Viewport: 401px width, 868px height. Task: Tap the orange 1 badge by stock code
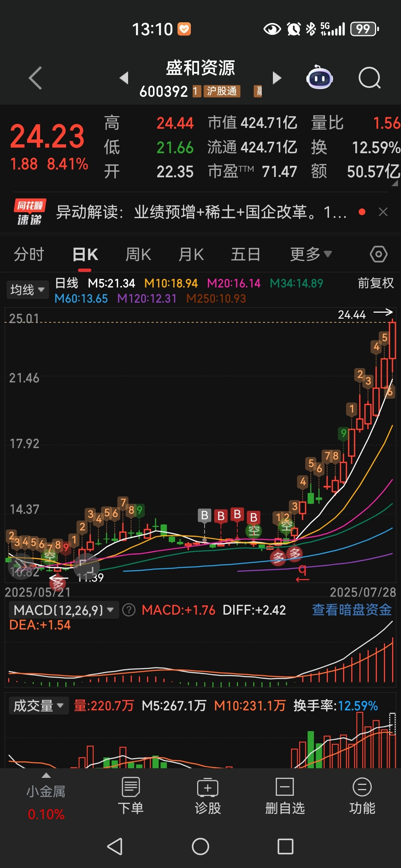[197, 91]
